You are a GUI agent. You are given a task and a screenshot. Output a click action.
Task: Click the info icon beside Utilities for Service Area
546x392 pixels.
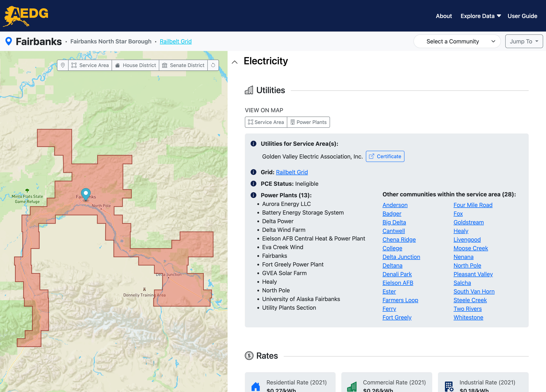[x=253, y=144]
